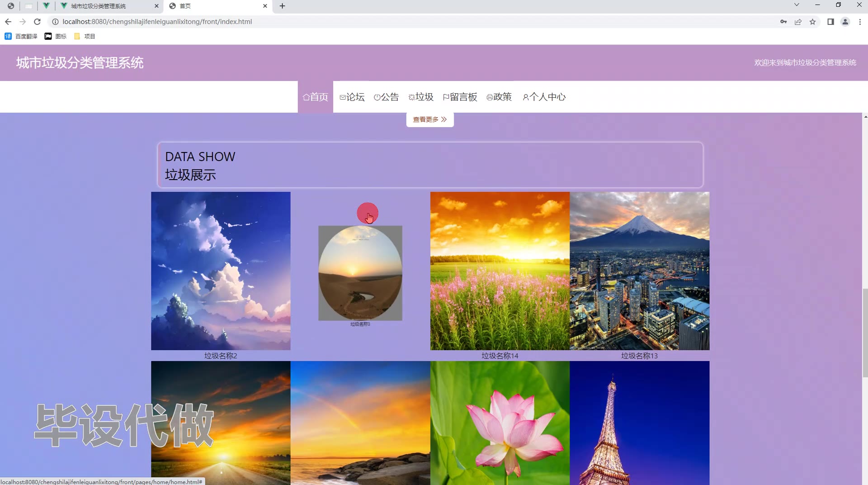Image resolution: width=868 pixels, height=485 pixels.
Task: Open the pink flower meadow 垃圾名称14 image
Action: click(x=500, y=271)
